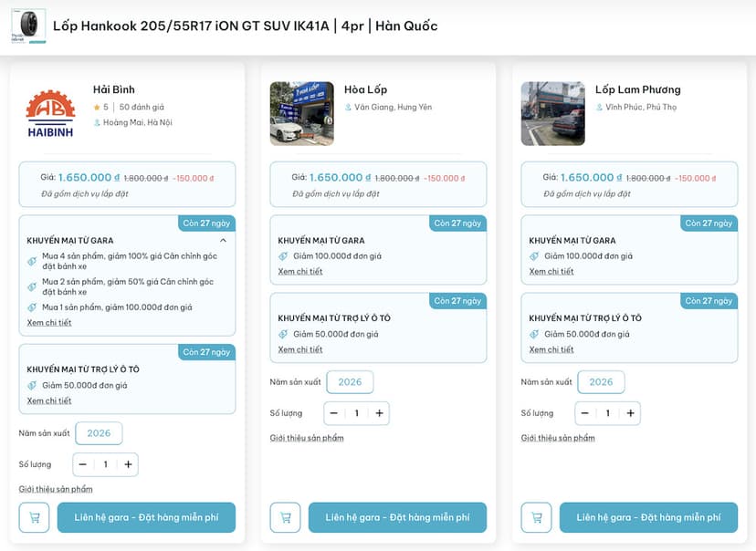
Task: Decrease quantity in Hải Bình card
Action: pos(83,464)
